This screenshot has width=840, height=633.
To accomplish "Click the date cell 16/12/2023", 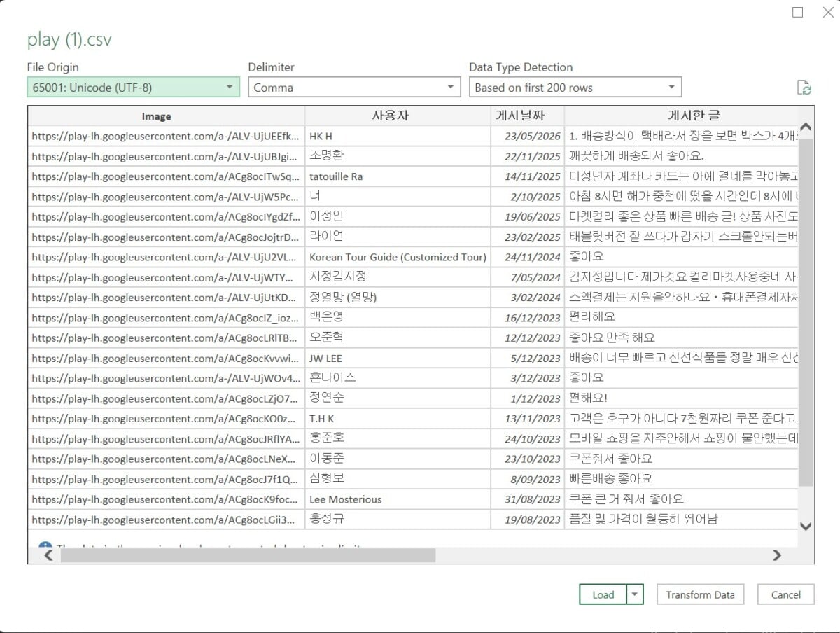I will 528,318.
